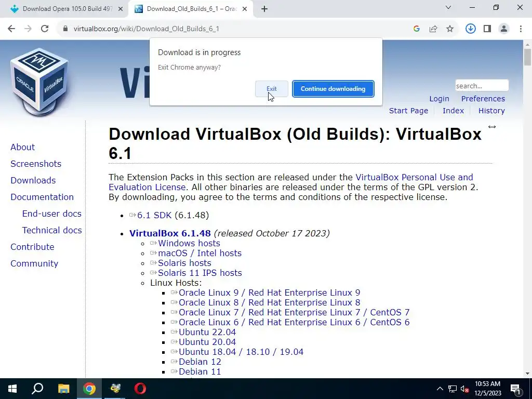This screenshot has width=532, height=399.
Task: Click the share page icon
Action: 433,29
